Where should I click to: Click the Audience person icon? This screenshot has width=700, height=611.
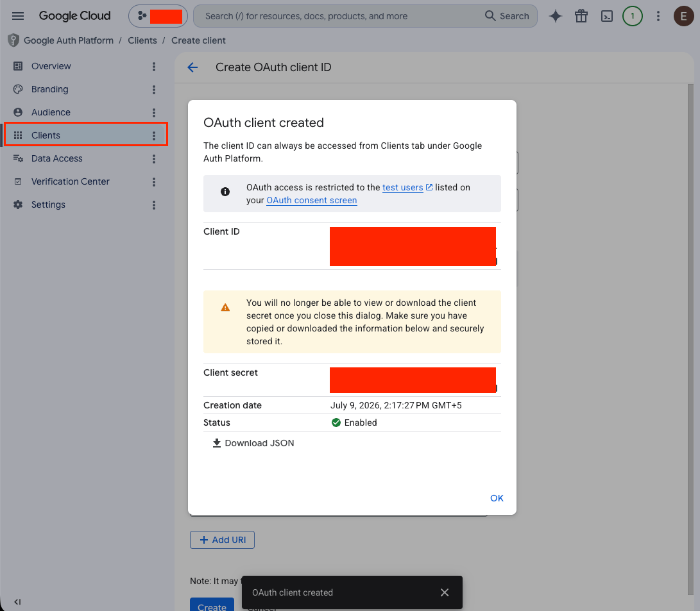pos(18,112)
